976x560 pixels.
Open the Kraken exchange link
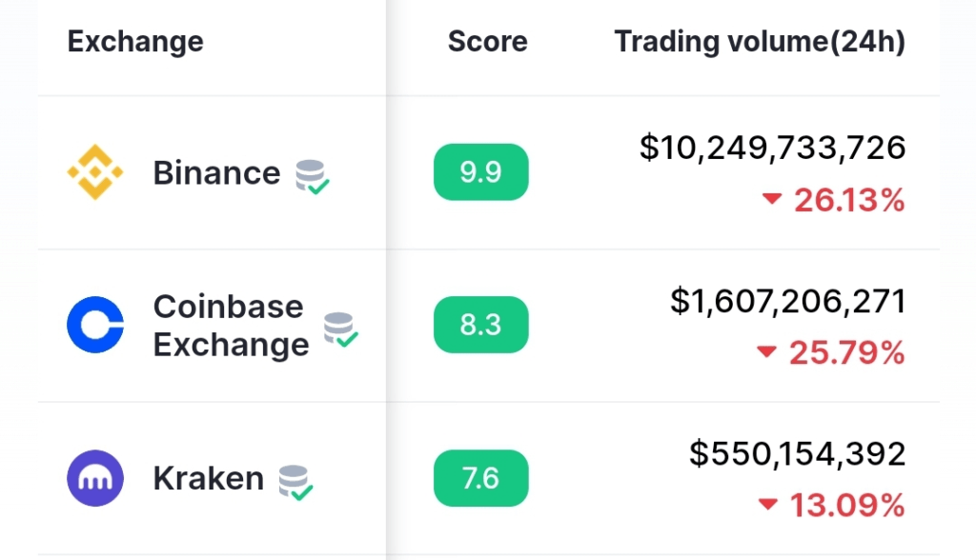point(209,478)
